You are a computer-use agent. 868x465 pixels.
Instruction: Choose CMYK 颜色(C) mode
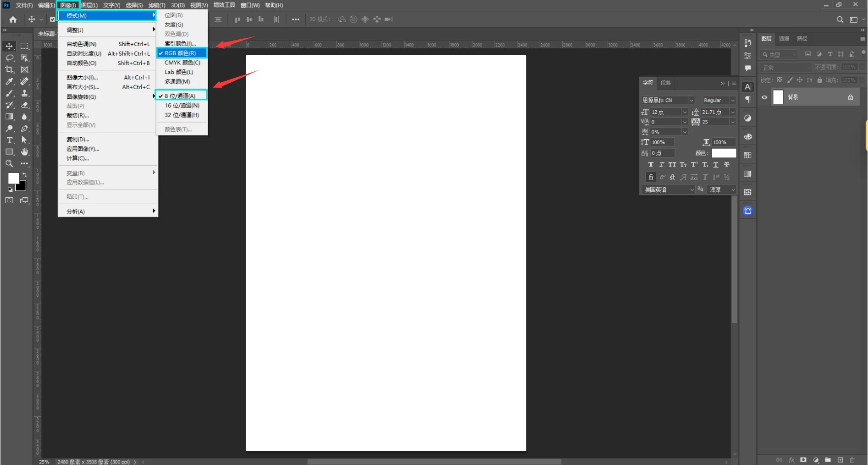click(x=182, y=63)
